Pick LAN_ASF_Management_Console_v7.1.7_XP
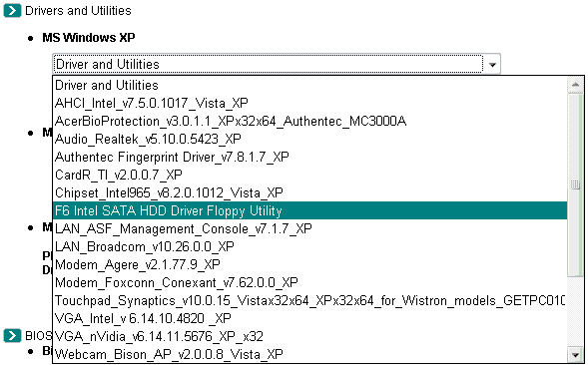Viewport: 588px width, 365px height. pos(309,228)
